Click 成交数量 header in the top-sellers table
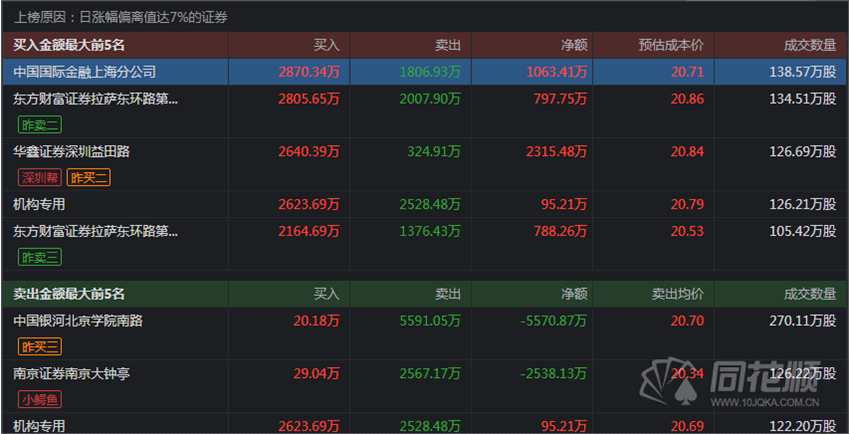The image size is (850, 434). pos(810,294)
